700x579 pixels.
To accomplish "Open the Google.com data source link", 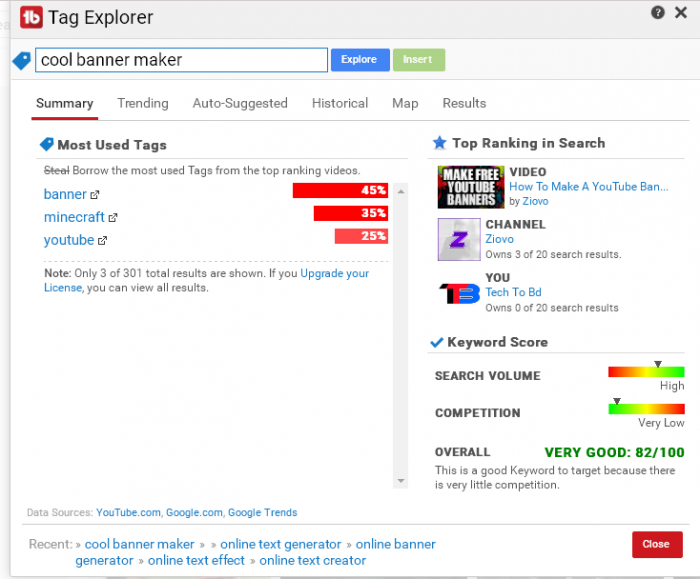I will tap(194, 512).
